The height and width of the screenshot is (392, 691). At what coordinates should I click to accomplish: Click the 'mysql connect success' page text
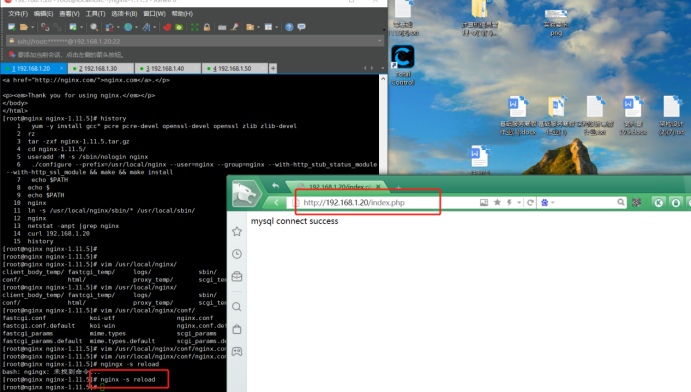[294, 221]
